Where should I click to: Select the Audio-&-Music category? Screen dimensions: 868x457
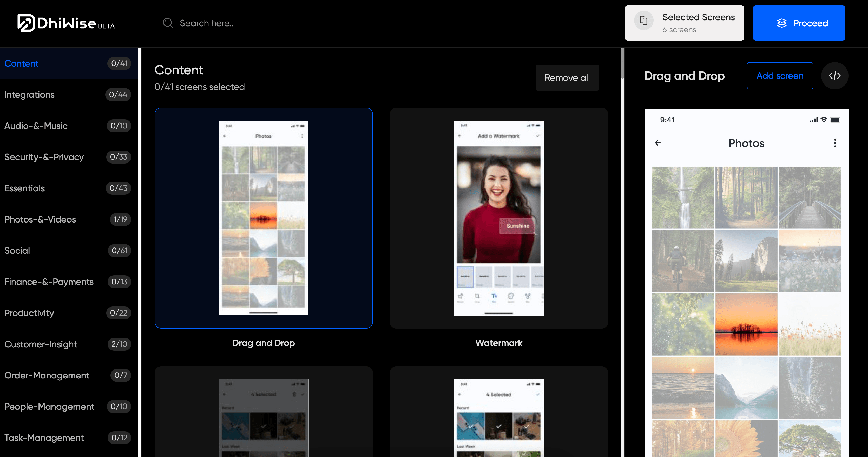coord(69,126)
